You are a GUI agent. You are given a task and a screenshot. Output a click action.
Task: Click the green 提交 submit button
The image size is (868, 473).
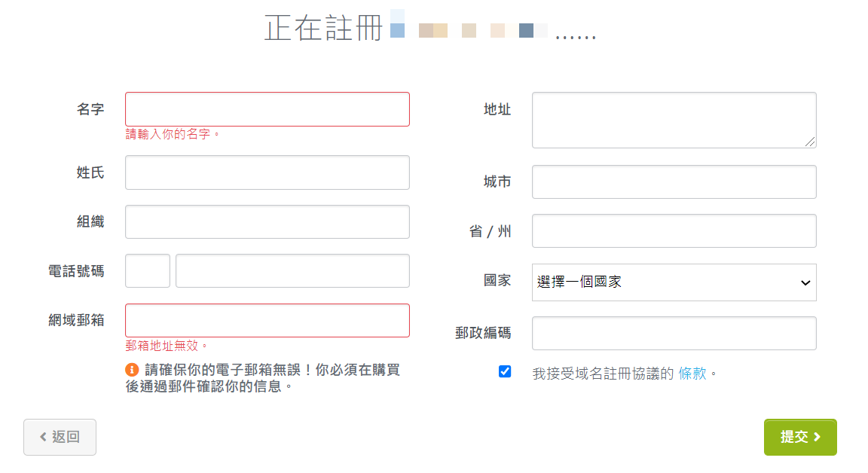point(800,437)
